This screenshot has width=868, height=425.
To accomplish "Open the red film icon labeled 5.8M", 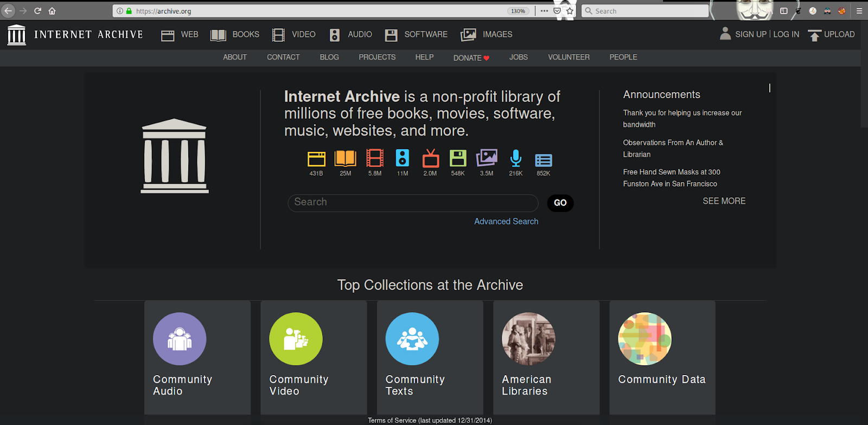I will 375,158.
